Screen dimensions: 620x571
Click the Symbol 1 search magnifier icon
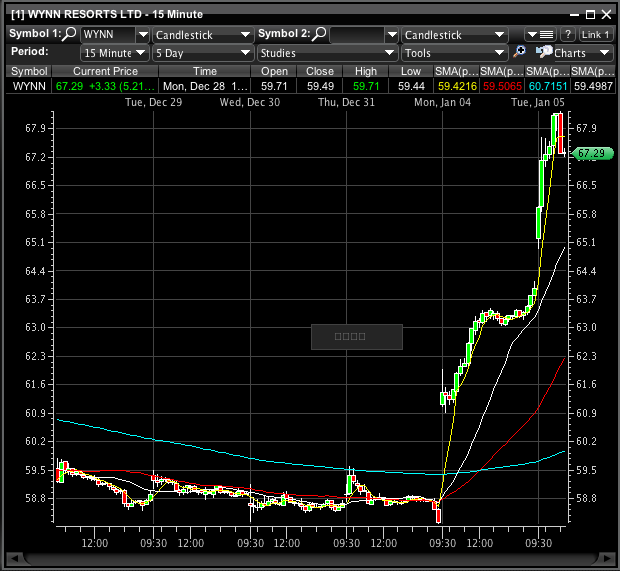pyautogui.click(x=70, y=34)
